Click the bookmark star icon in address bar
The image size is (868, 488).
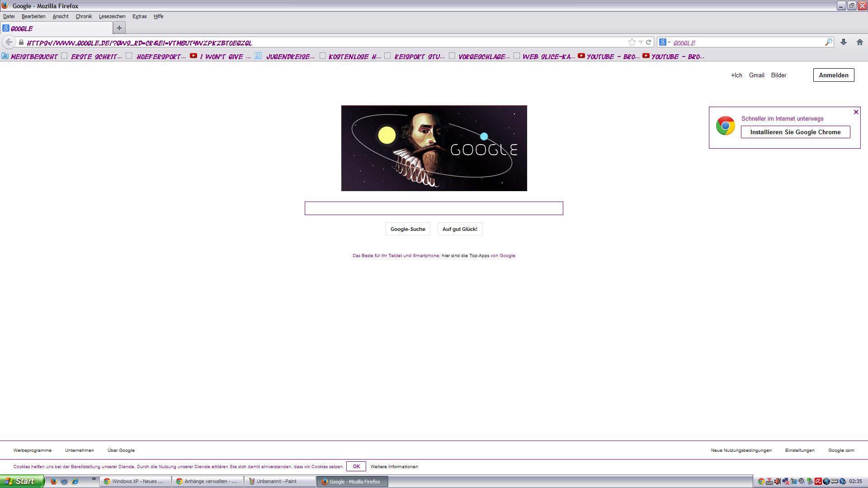[632, 42]
